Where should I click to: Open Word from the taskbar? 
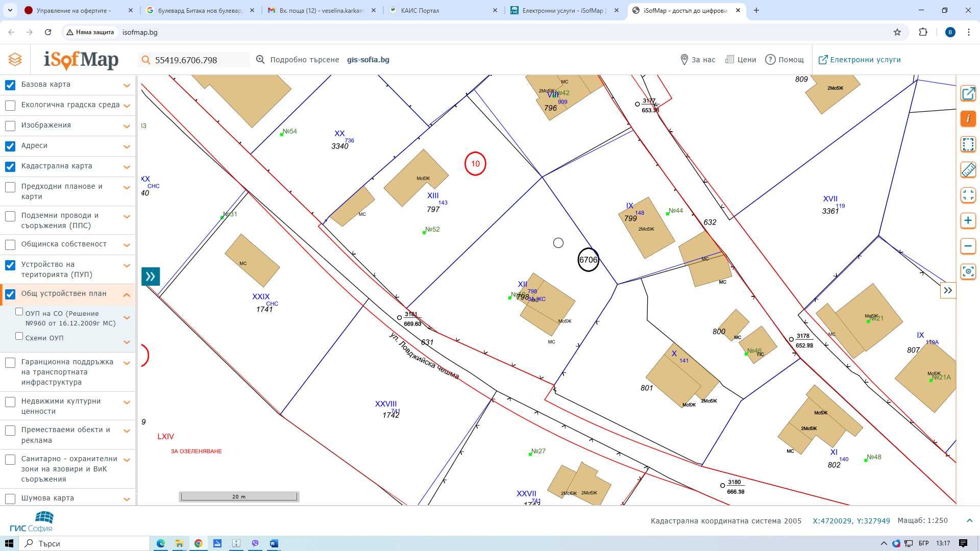coord(274,543)
